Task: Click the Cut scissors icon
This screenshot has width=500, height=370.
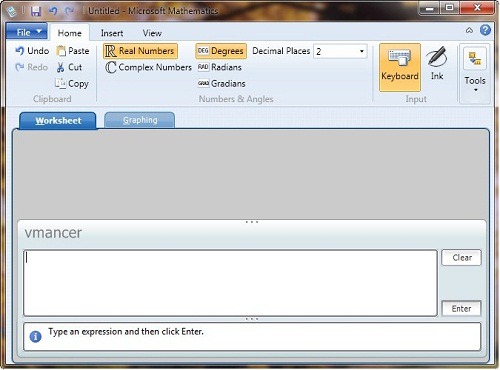Action: point(60,67)
